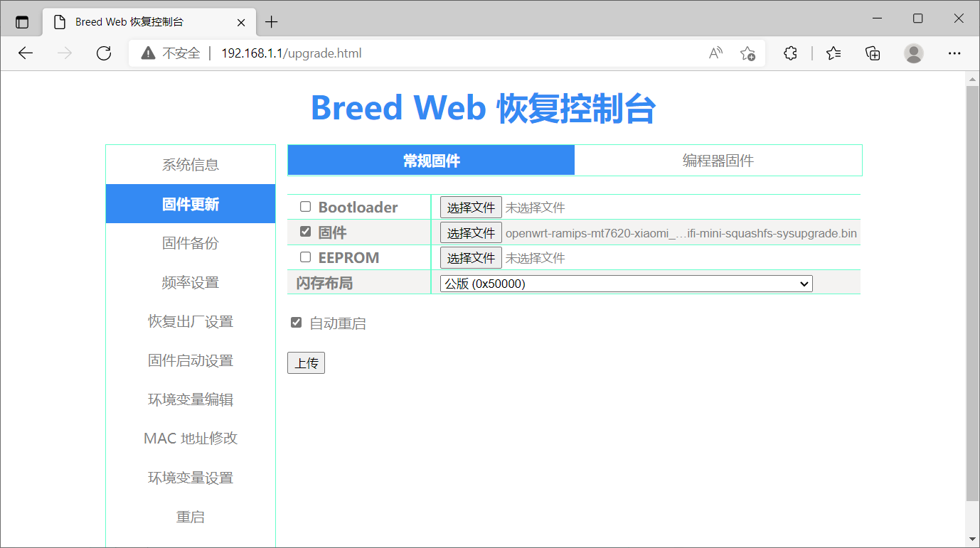The width and height of the screenshot is (980, 548).
Task: Open the browser Settings and more menu
Action: click(x=954, y=53)
